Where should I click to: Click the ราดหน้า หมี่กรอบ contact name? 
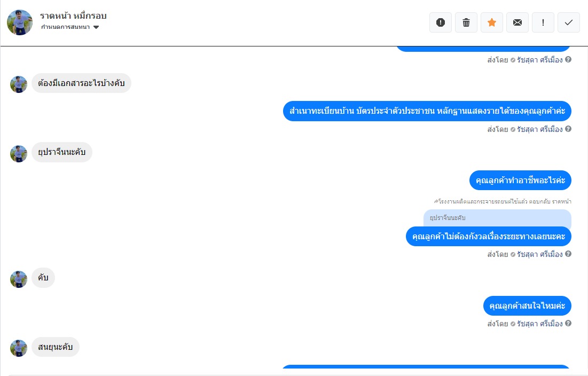click(x=74, y=15)
